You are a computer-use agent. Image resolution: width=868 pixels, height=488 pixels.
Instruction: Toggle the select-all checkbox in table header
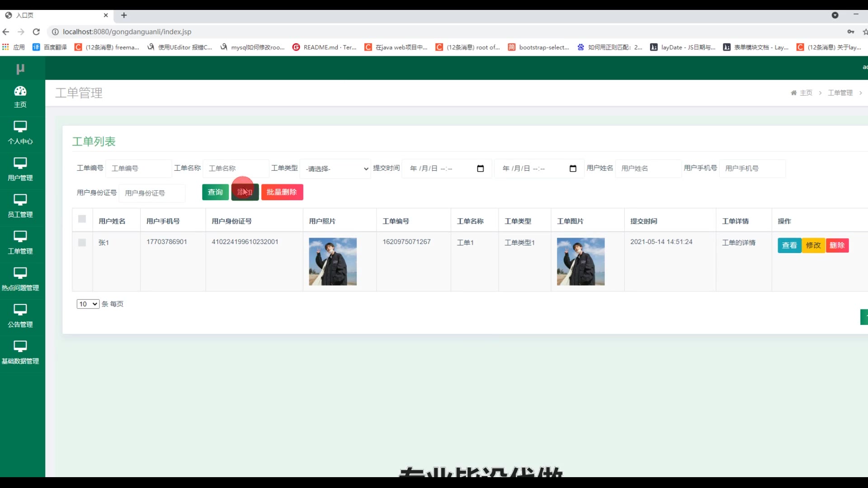(x=82, y=219)
